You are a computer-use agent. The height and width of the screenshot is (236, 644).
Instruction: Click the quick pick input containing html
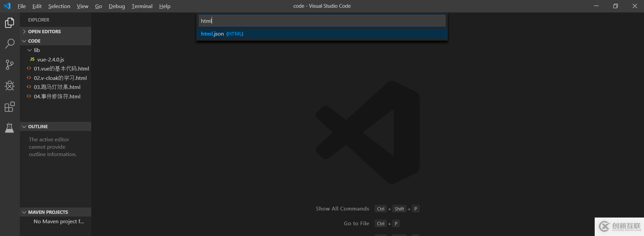(x=322, y=21)
